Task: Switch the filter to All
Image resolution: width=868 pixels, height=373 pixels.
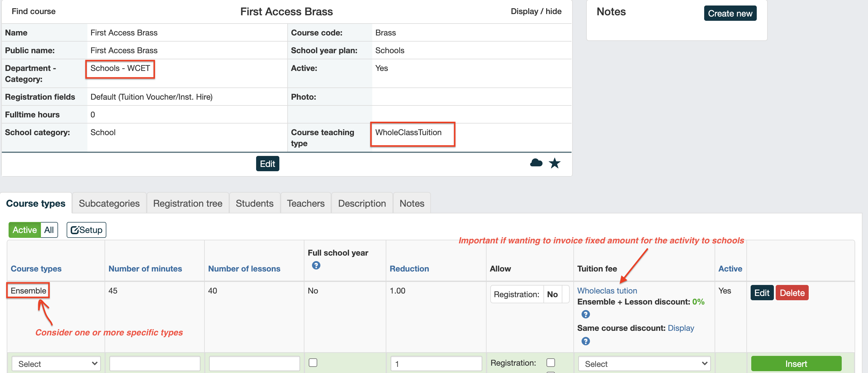Action: click(49, 230)
